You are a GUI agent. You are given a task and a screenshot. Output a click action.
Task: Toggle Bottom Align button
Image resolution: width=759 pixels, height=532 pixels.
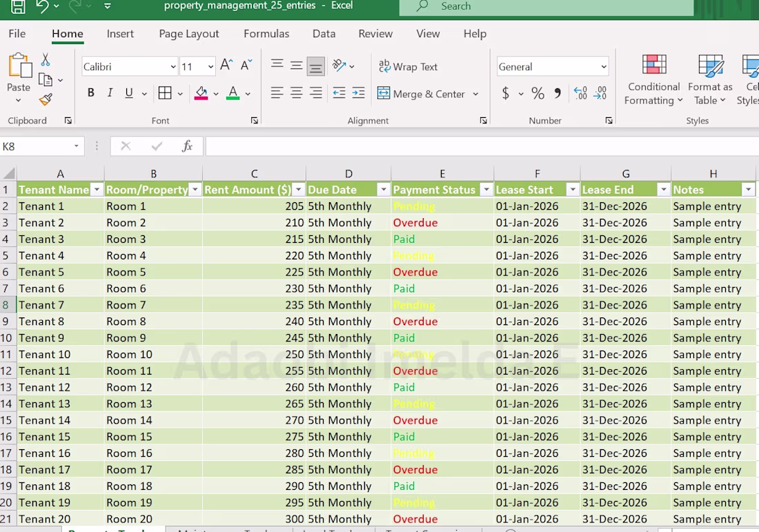pyautogui.click(x=315, y=66)
